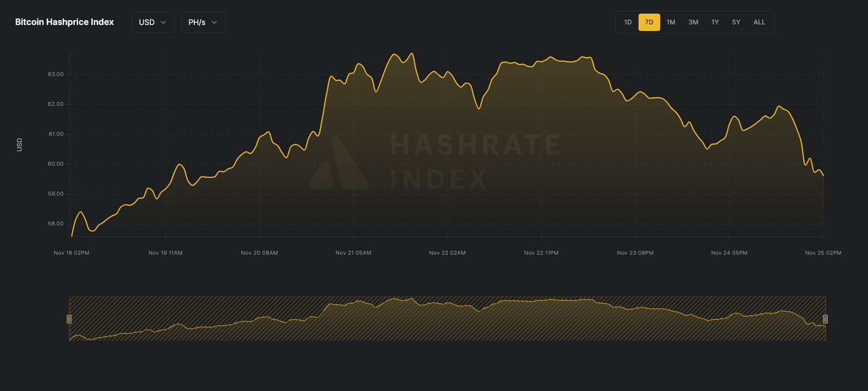Click the left range navigator handle
This screenshot has height=391, width=868.
pyautogui.click(x=69, y=319)
